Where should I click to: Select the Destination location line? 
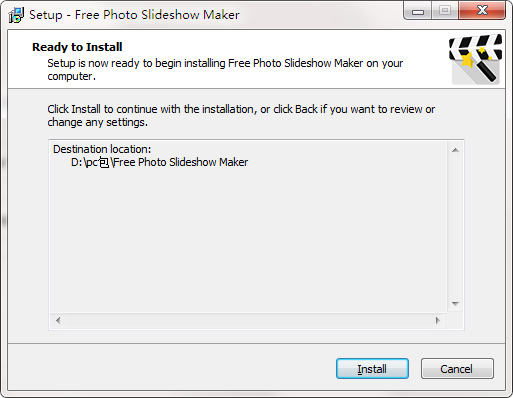pos(102,149)
